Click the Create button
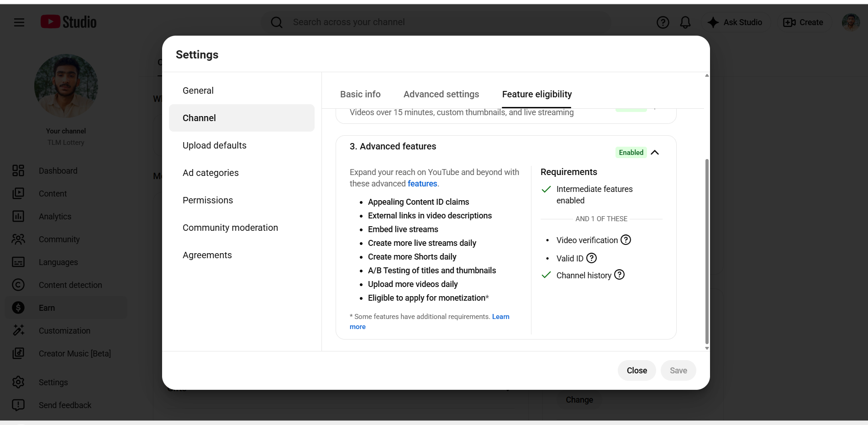 point(803,22)
